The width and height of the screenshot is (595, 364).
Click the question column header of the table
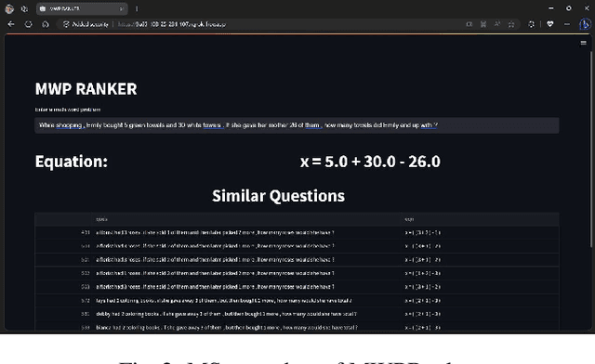pos(245,219)
